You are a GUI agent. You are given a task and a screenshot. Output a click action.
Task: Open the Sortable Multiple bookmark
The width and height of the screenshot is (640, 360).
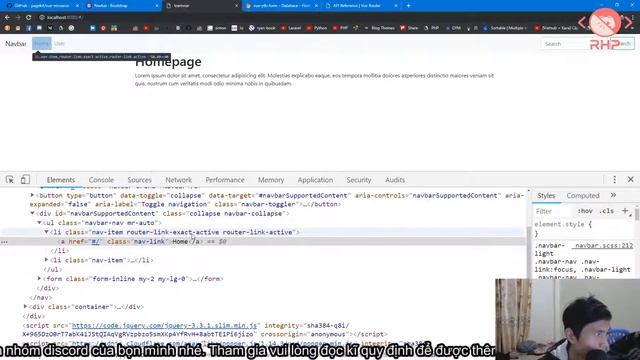coord(505,28)
